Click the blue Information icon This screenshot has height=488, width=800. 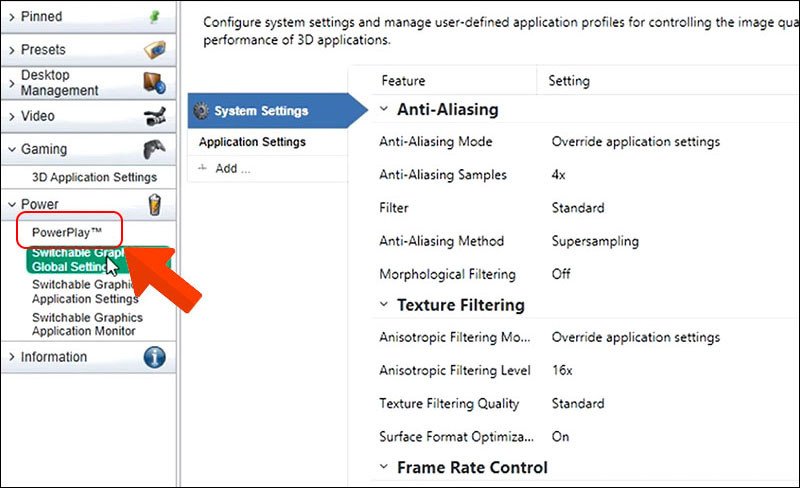pos(154,357)
